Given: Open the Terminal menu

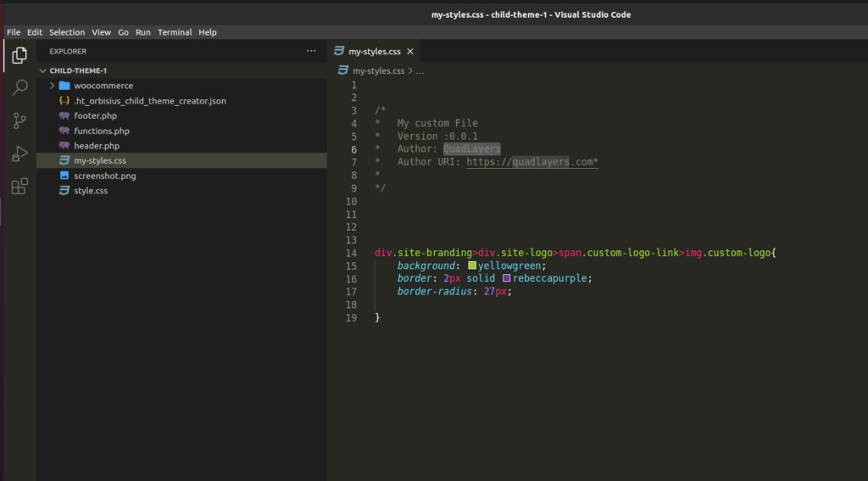Looking at the screenshot, I should click(x=175, y=32).
